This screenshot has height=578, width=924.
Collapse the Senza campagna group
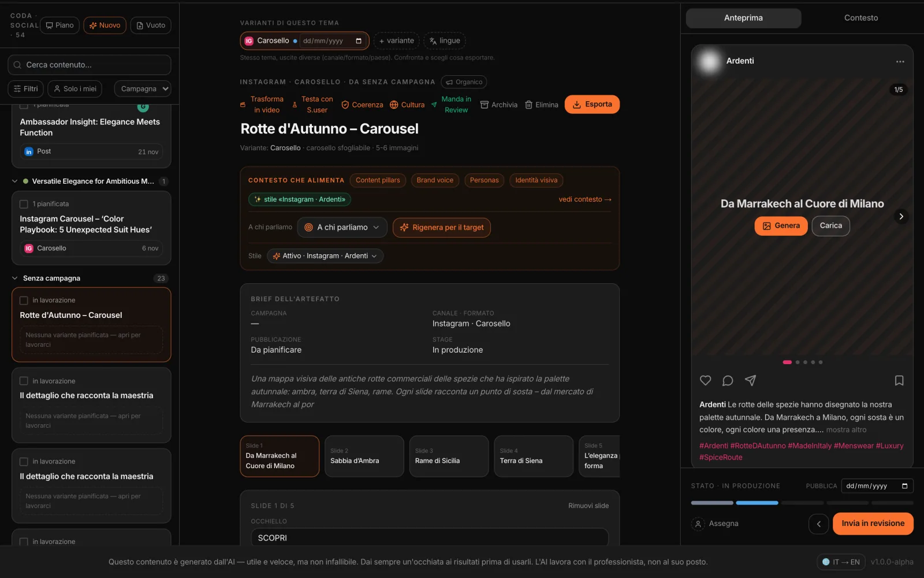15,278
